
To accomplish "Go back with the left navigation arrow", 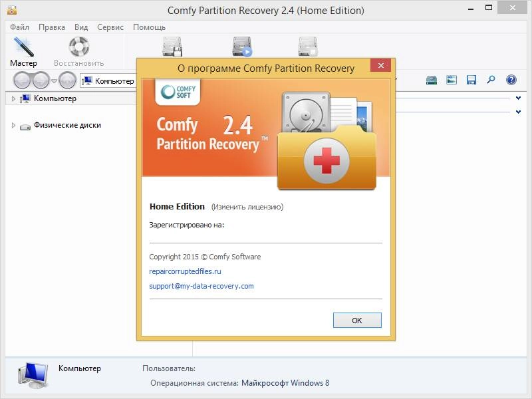I will point(23,80).
